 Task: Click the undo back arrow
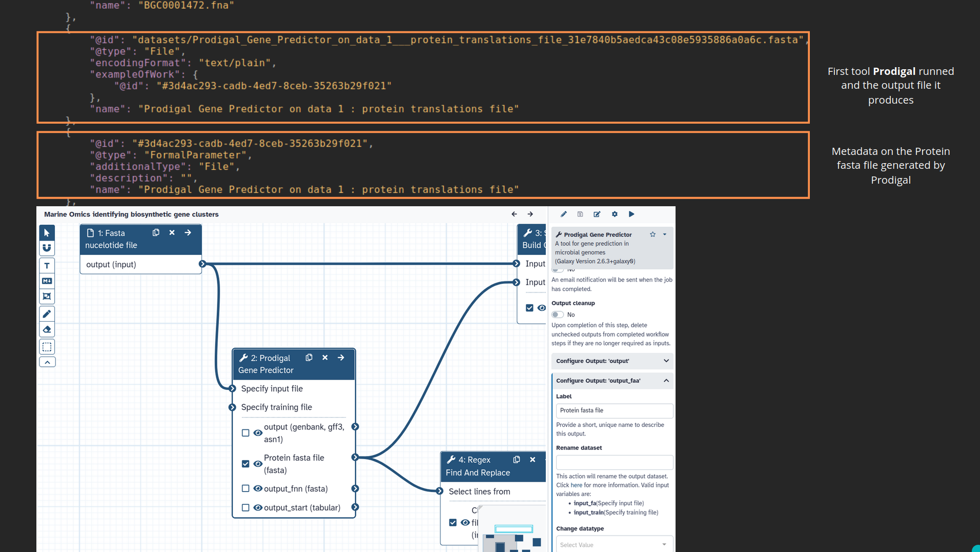(x=514, y=214)
